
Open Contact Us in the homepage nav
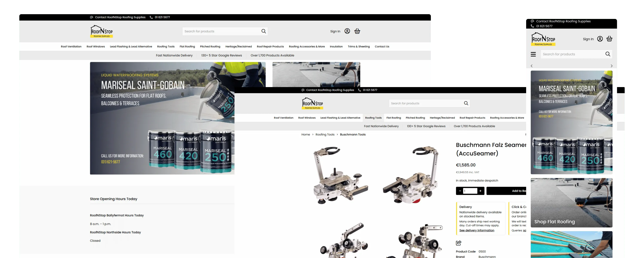[382, 47]
